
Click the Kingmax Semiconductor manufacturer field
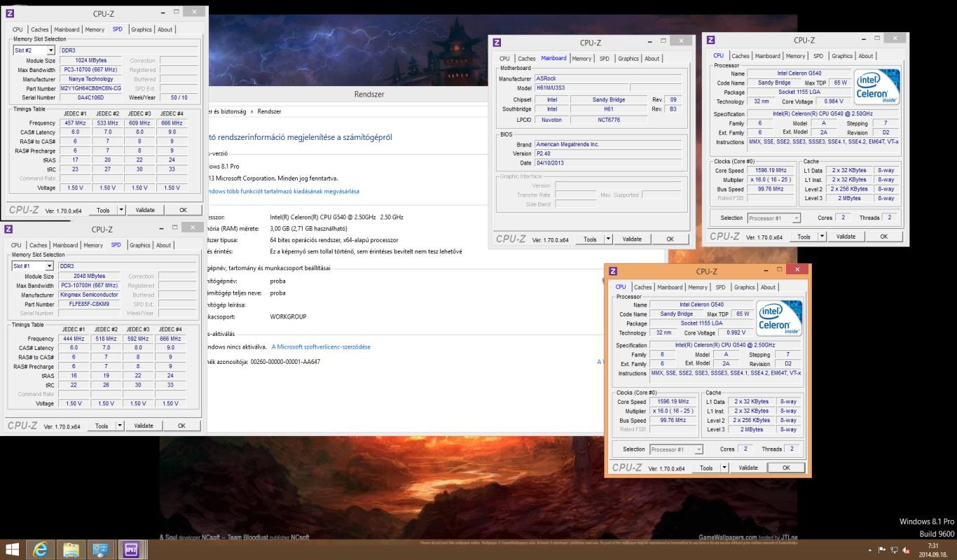89,295
